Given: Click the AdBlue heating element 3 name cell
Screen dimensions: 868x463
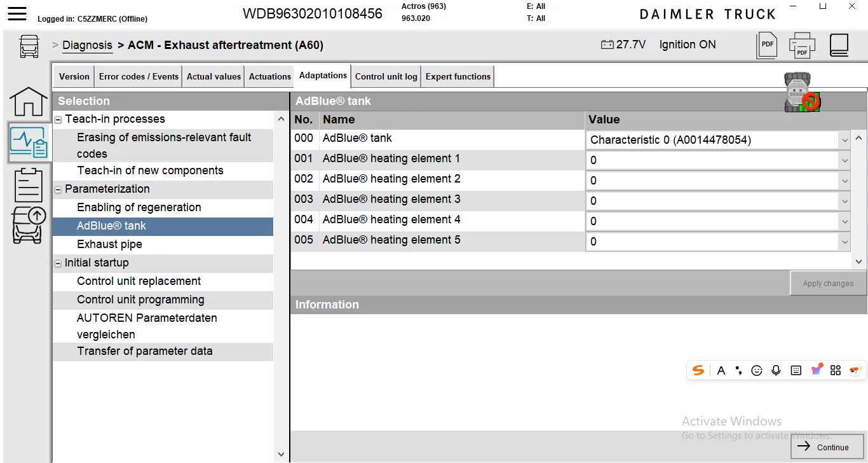Looking at the screenshot, I should click(452, 200).
